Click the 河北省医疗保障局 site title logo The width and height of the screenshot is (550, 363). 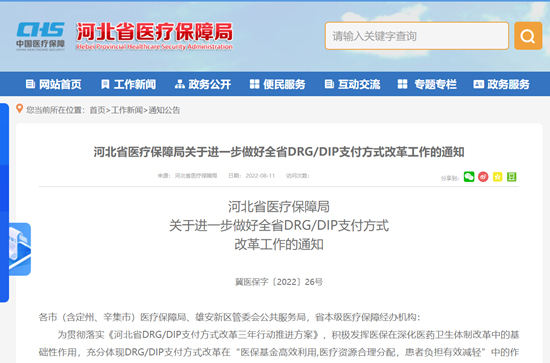point(154,36)
